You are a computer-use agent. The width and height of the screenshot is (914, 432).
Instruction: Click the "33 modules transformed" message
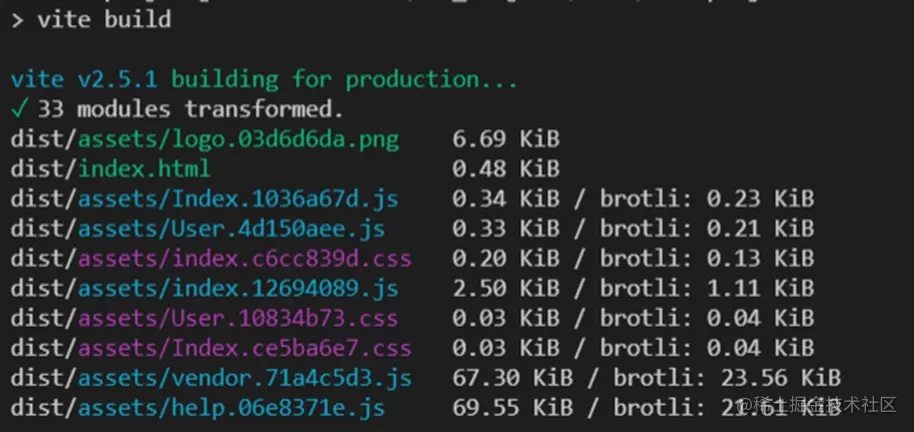(x=190, y=108)
